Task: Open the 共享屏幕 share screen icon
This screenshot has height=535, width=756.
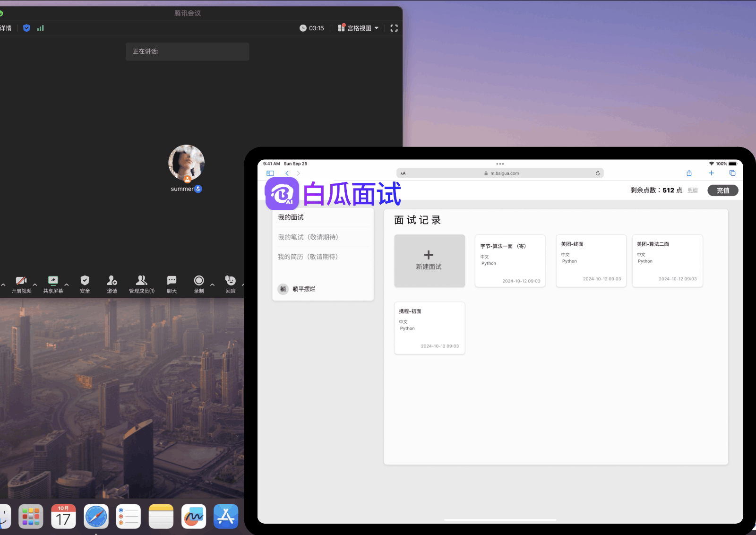Action: click(53, 280)
